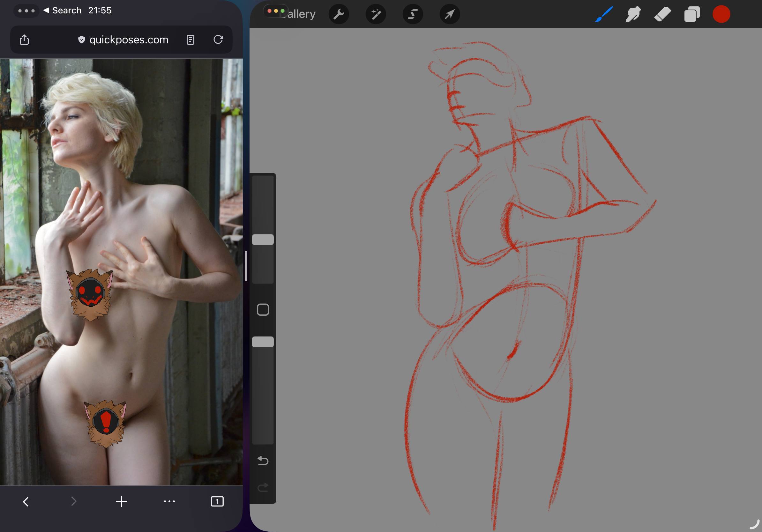Activate the Transform arrow tool
The image size is (762, 532).
pyautogui.click(x=450, y=14)
